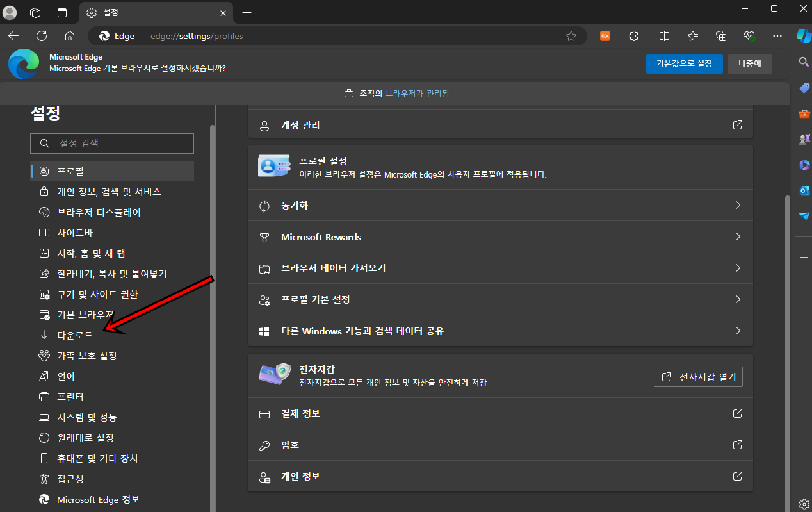This screenshot has height=512, width=812.
Task: Open a new tab with plus button
Action: tap(247, 13)
